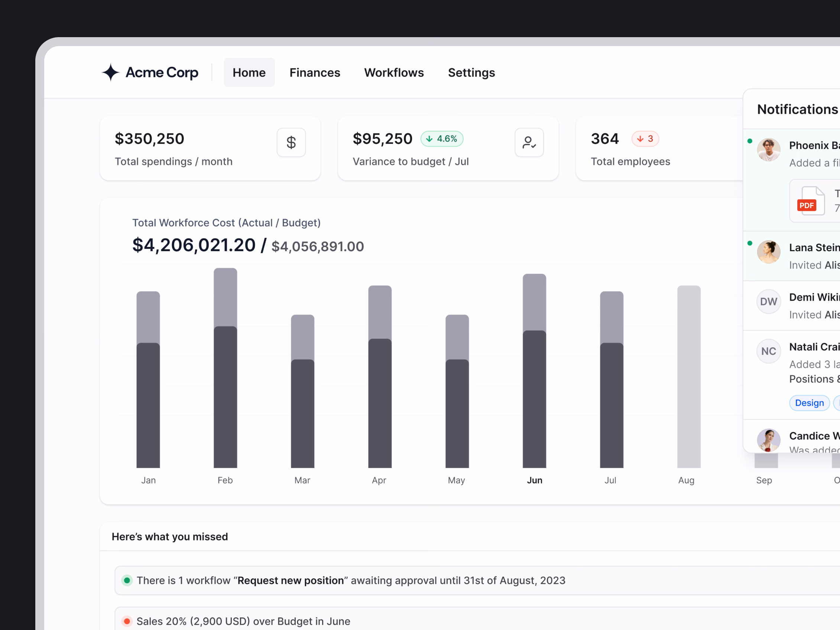Click Lana Stein's avatar photo
The image size is (840, 630).
pyautogui.click(x=769, y=252)
